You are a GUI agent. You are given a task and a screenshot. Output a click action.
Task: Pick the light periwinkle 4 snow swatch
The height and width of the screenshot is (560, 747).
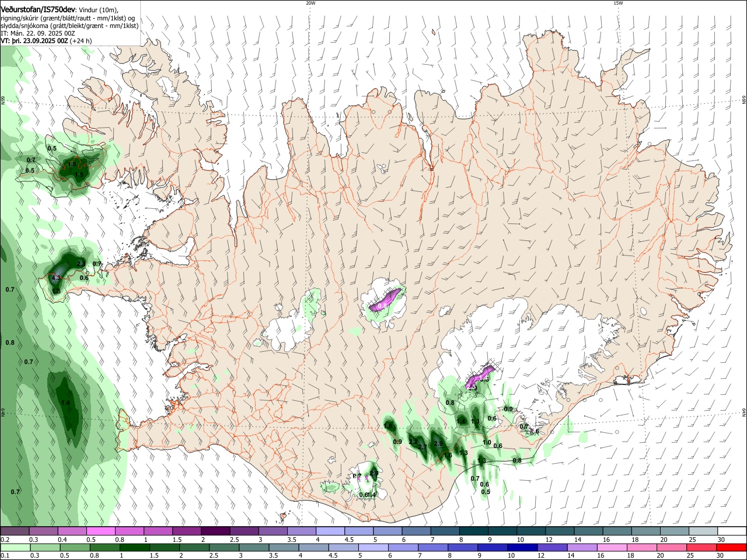tap(330, 531)
